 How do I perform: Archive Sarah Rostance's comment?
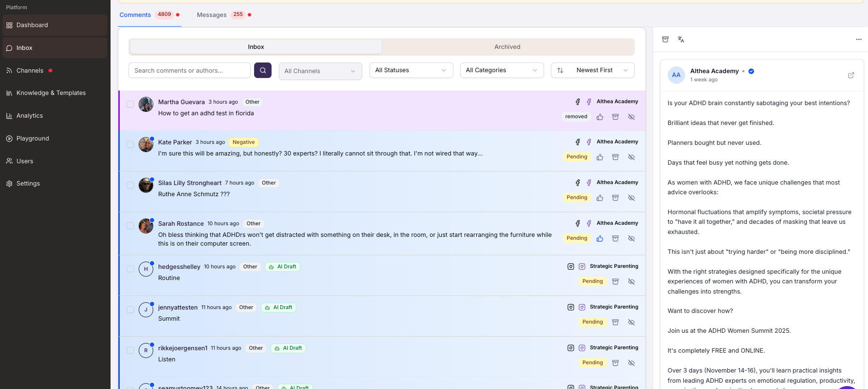pyautogui.click(x=615, y=238)
